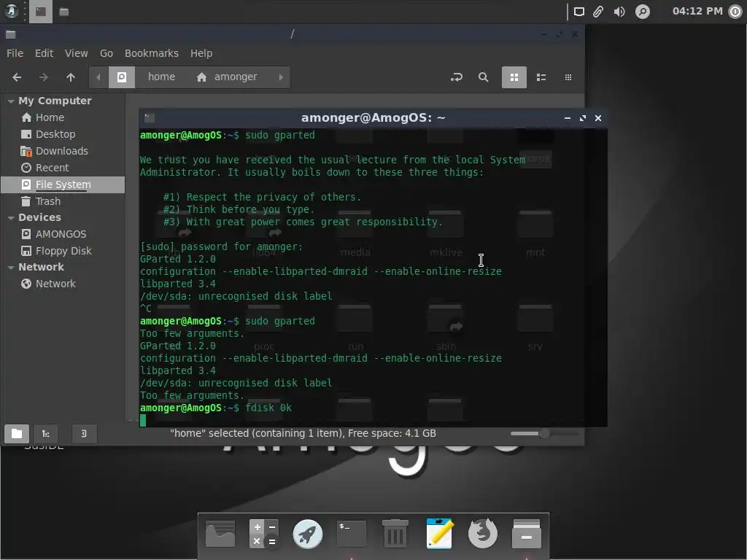
Task: Launch terminal from the dock
Action: pyautogui.click(x=352, y=534)
